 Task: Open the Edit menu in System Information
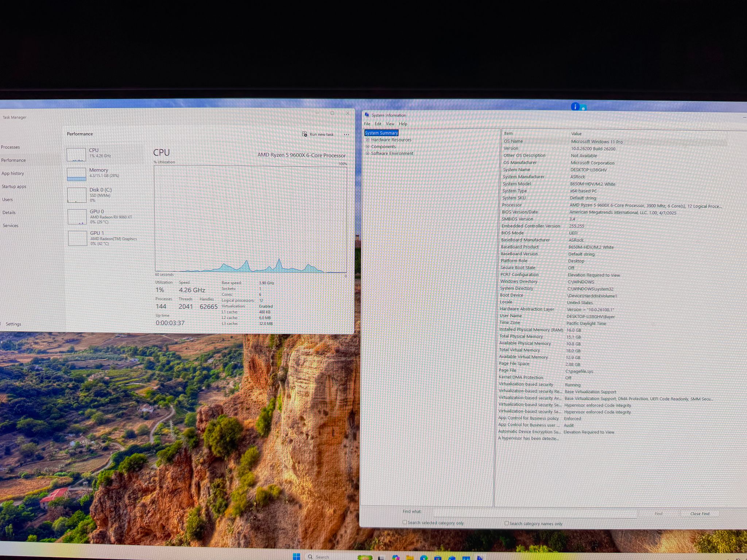(378, 124)
